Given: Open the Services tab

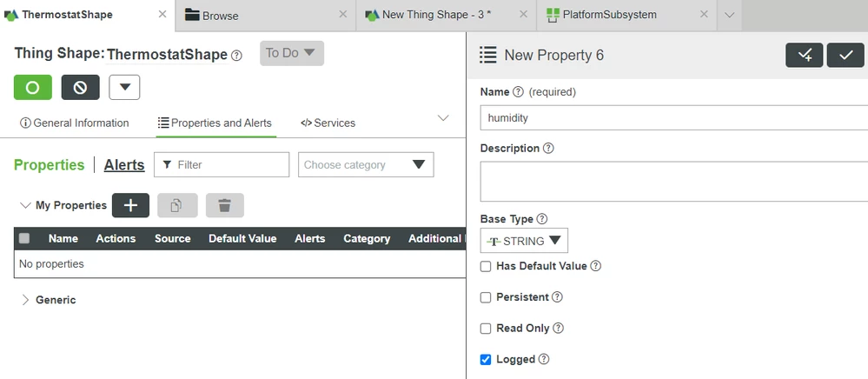Looking at the screenshot, I should (x=328, y=123).
